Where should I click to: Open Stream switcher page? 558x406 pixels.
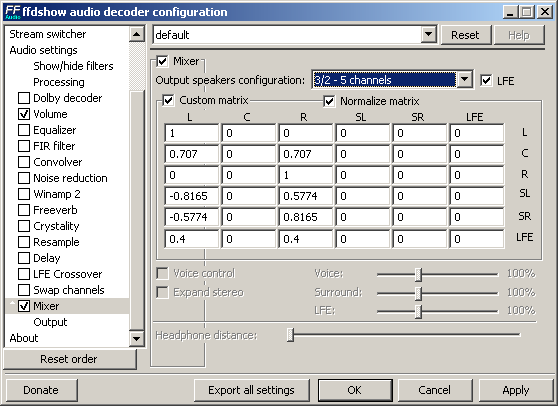(x=48, y=34)
